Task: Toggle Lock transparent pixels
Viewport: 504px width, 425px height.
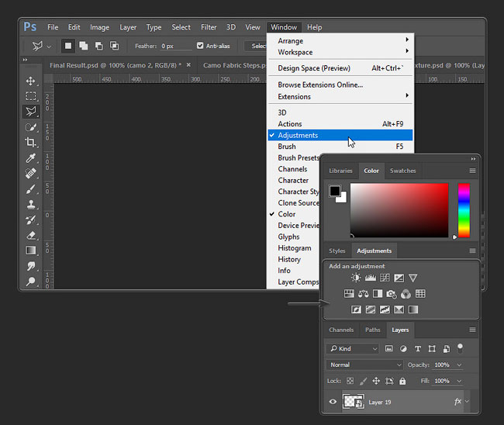Action: [x=350, y=381]
